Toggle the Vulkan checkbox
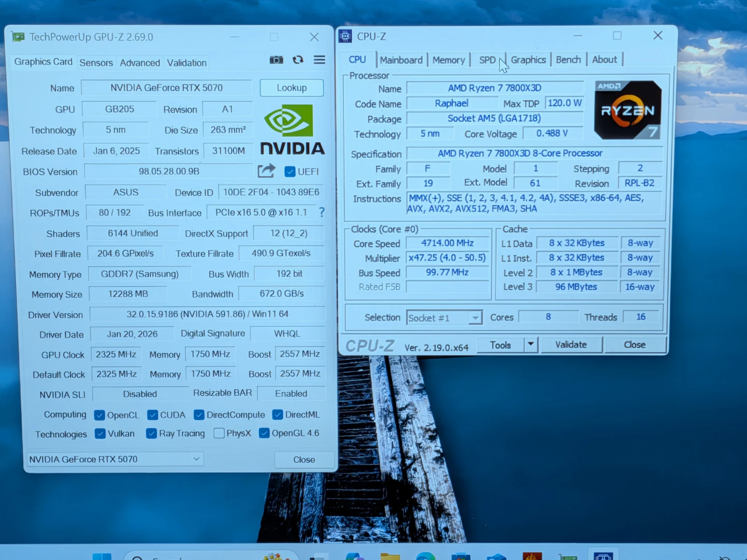Image resolution: width=747 pixels, height=560 pixels. (x=100, y=433)
